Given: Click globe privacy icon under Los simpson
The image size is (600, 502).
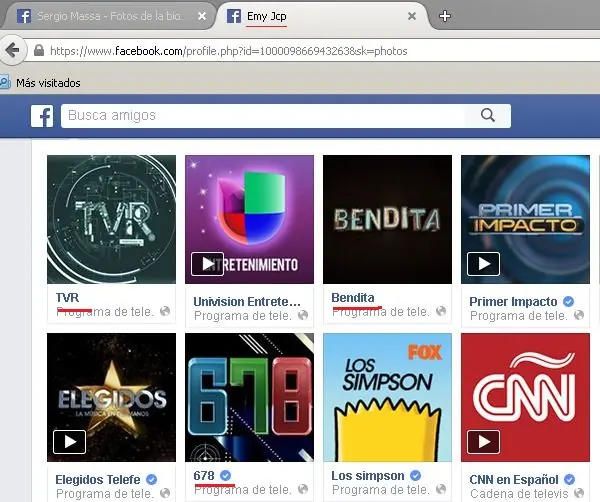Looking at the screenshot, I should [441, 489].
